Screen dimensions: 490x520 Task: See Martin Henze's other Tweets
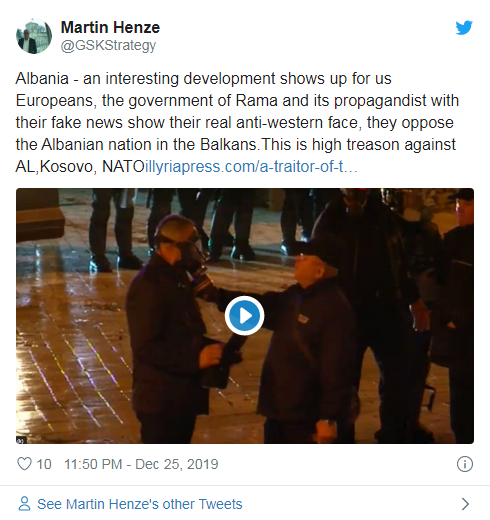coord(140,504)
